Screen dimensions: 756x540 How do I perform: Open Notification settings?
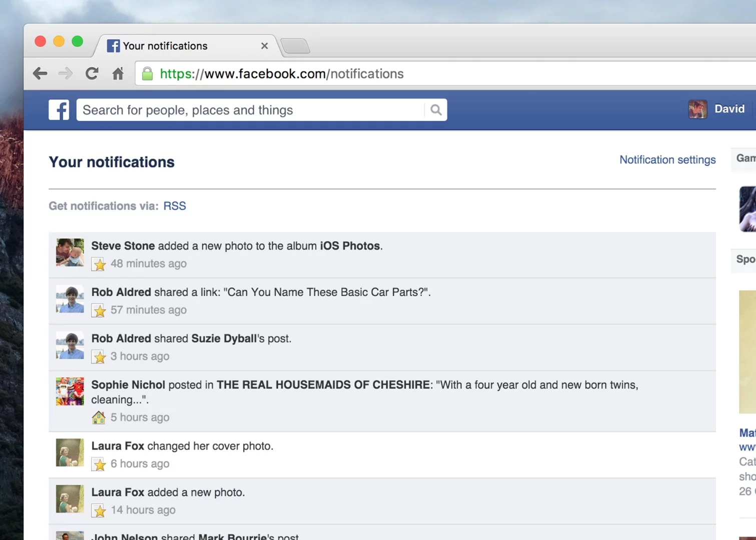(667, 159)
